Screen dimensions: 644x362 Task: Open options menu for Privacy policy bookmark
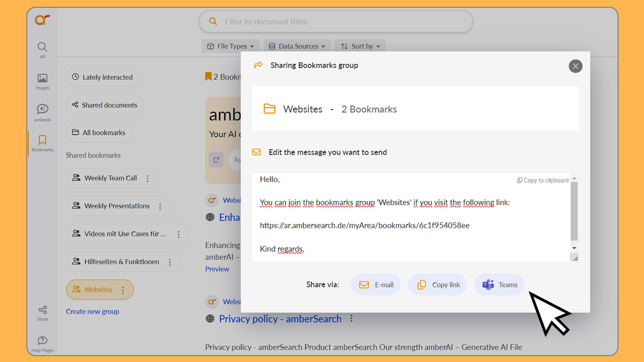(x=351, y=319)
